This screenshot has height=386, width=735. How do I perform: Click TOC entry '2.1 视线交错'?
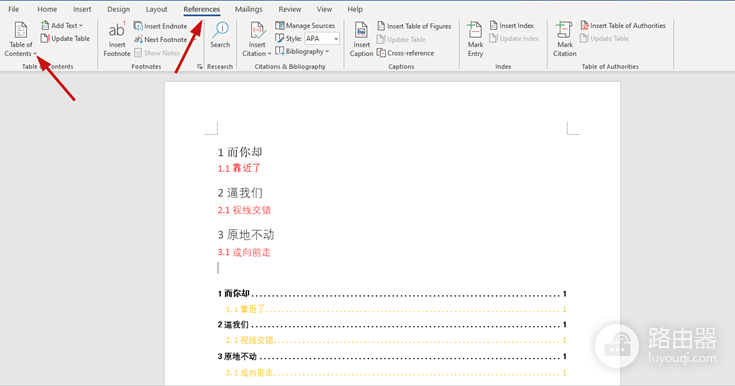point(396,340)
